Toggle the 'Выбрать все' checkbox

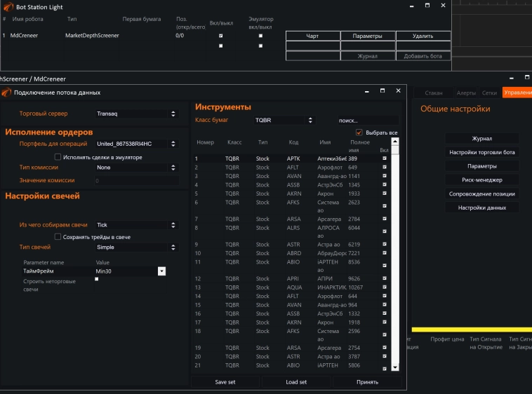pyautogui.click(x=359, y=133)
